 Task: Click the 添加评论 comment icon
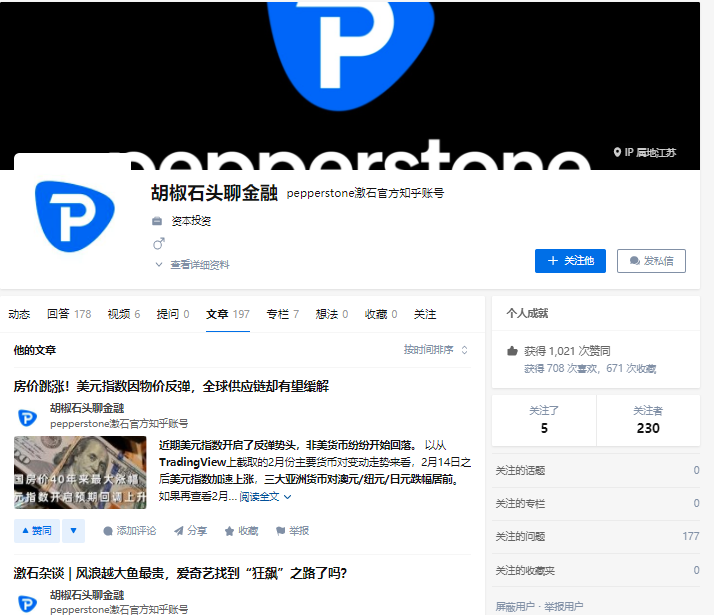[108, 531]
